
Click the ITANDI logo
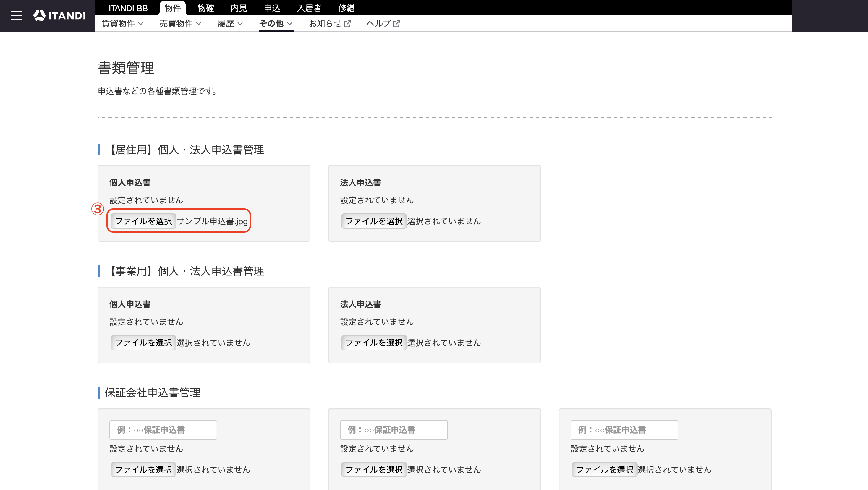point(59,15)
